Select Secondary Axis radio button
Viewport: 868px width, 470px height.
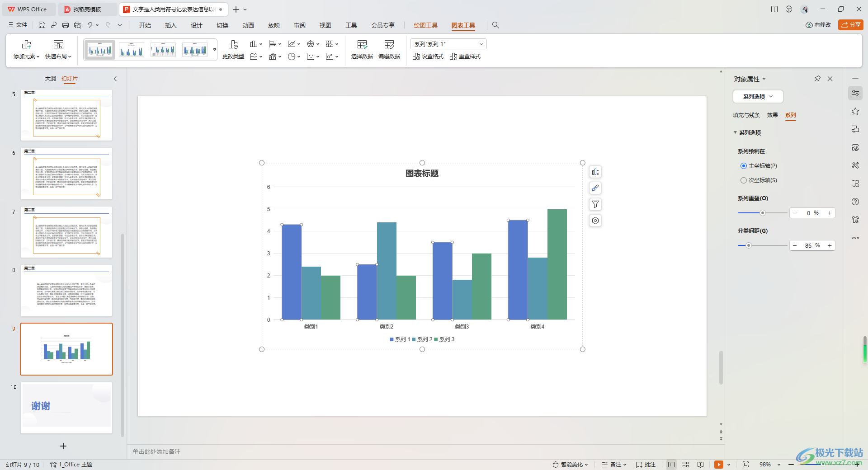(x=744, y=180)
